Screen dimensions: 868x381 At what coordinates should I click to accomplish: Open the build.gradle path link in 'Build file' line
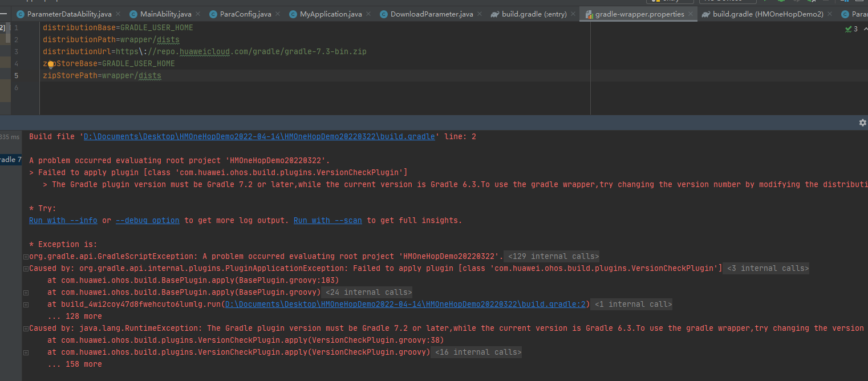tap(259, 137)
